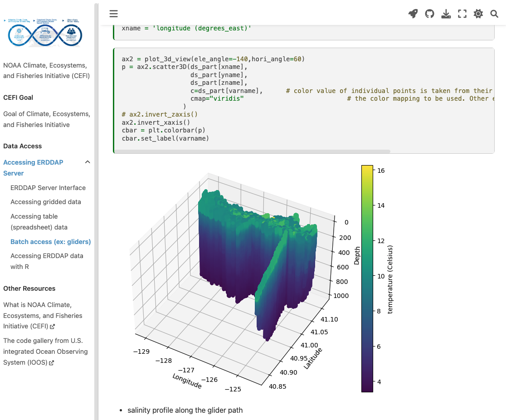Open Accessing ERDDAP Server page
Viewport: 506px width, 420px height.
(x=33, y=167)
